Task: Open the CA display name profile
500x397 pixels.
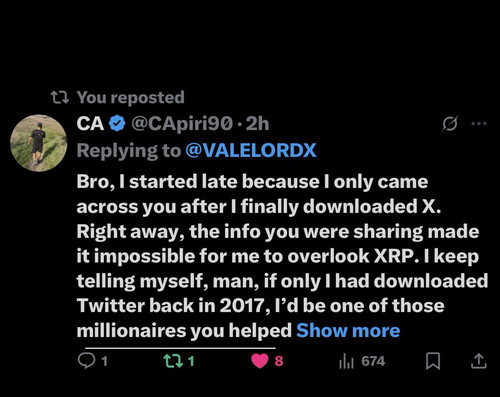Action: 90,124
